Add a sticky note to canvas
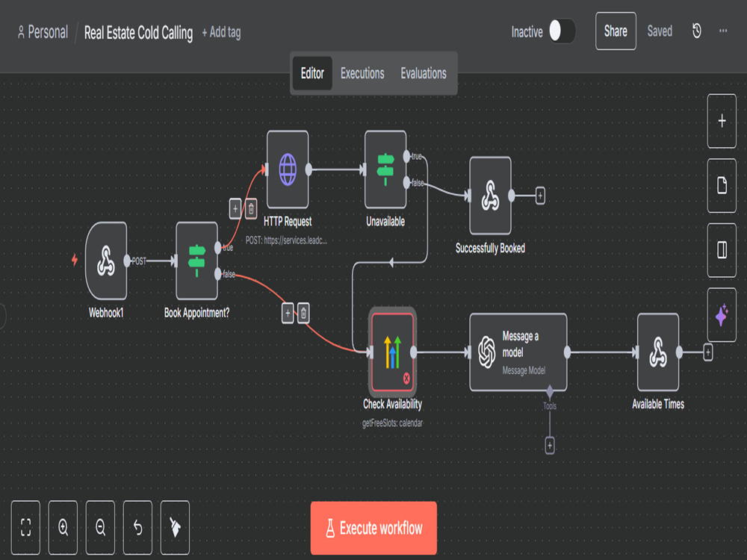The height and width of the screenshot is (560, 747). pyautogui.click(x=722, y=186)
